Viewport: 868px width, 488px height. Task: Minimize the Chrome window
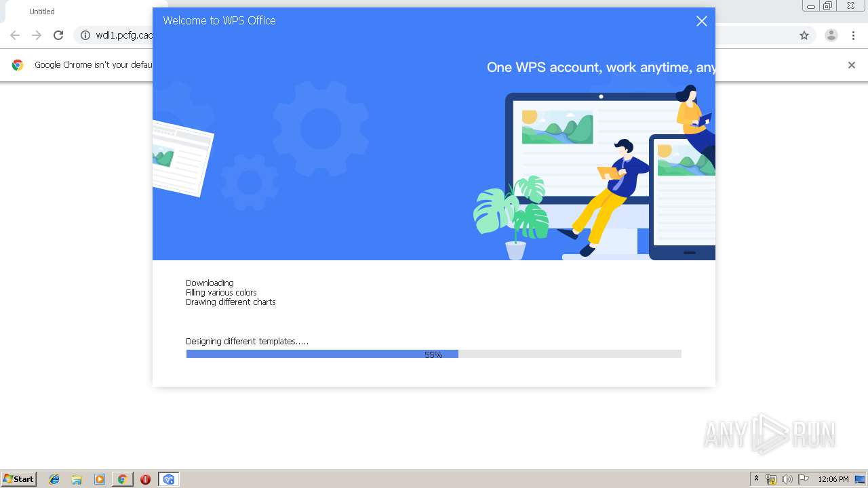click(811, 6)
